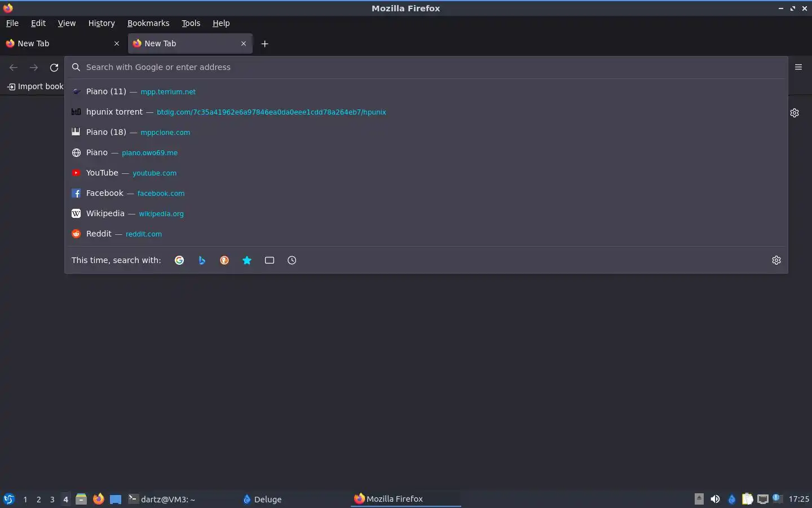Image resolution: width=812 pixels, height=508 pixels.
Task: Click the removable media eject tray icon
Action: tap(699, 498)
